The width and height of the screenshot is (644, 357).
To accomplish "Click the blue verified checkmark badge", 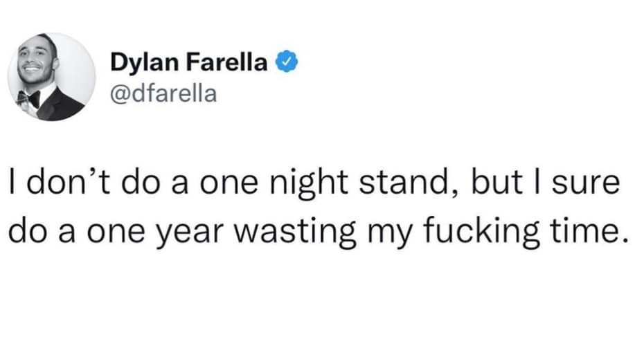I will [289, 64].
